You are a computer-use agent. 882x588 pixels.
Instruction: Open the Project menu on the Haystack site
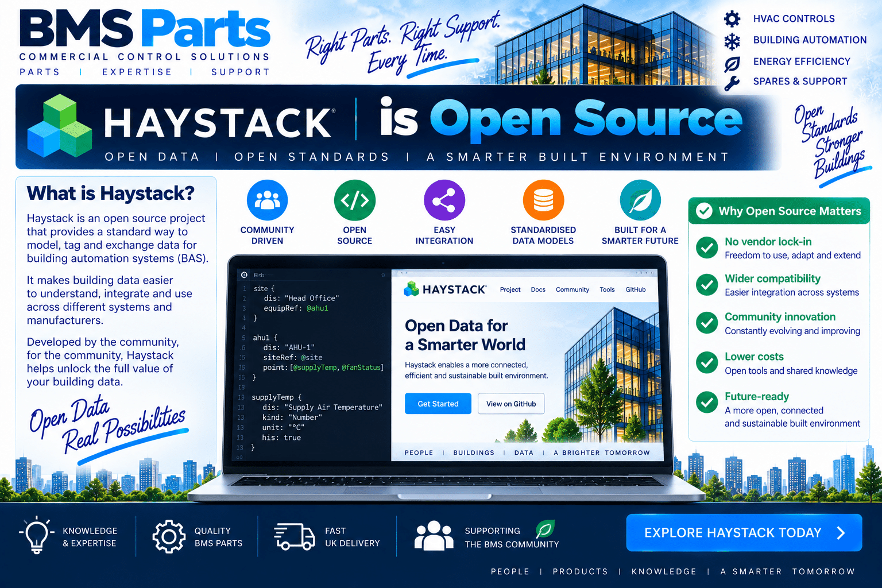click(x=510, y=289)
